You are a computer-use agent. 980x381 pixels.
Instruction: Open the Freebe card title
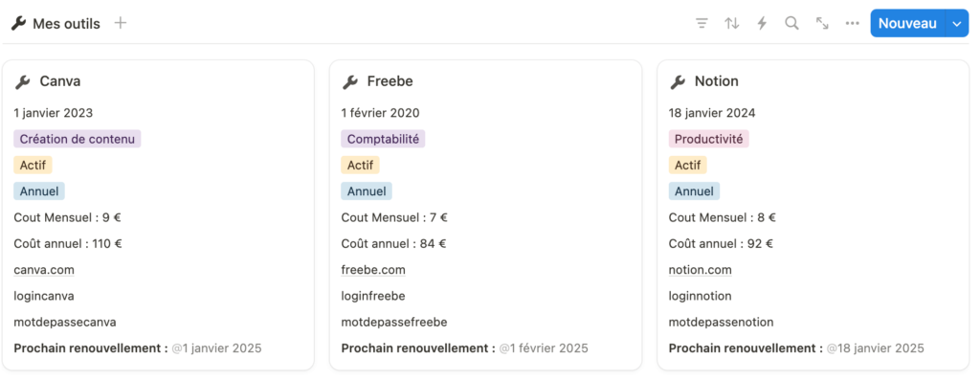390,81
